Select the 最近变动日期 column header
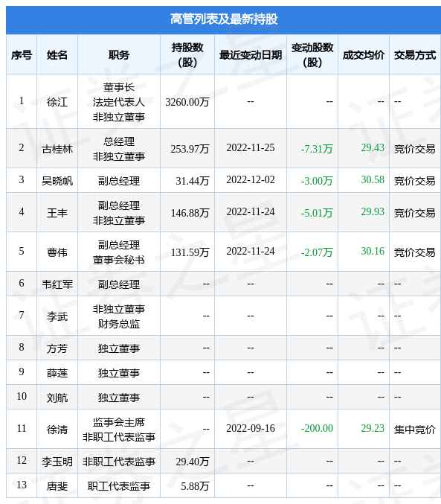Screen dimensions: 441x504 [x=251, y=54]
